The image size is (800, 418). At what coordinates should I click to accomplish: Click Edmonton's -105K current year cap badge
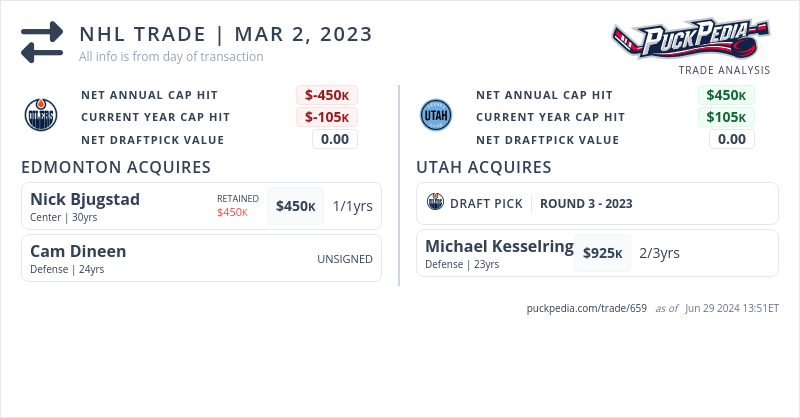(x=327, y=117)
